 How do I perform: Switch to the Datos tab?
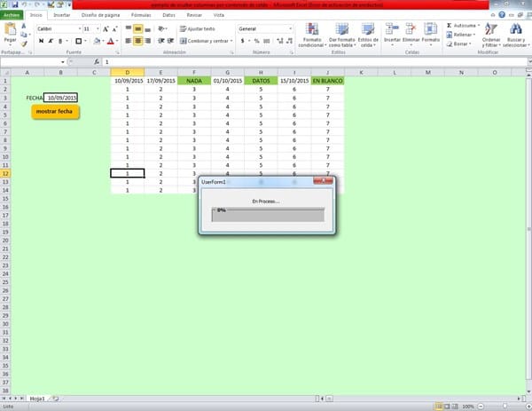[x=168, y=15]
